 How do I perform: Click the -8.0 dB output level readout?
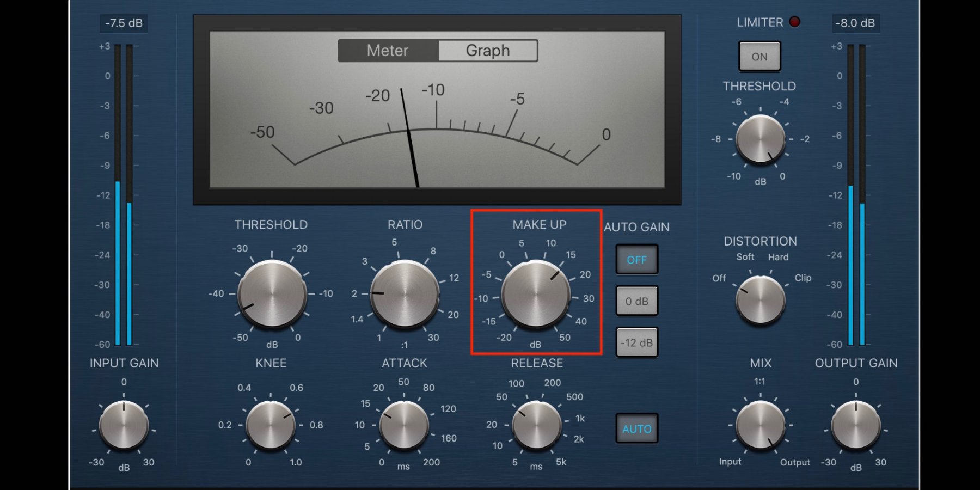[x=855, y=23]
